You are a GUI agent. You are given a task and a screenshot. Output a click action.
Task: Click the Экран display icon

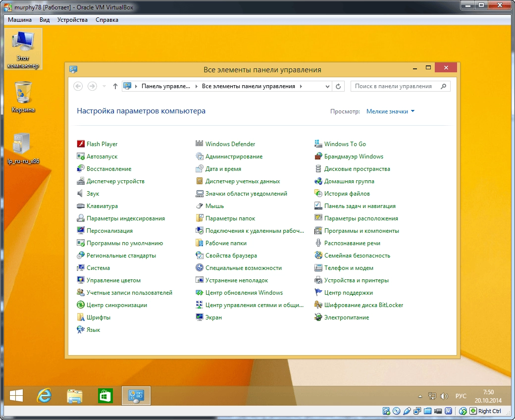[x=200, y=317]
